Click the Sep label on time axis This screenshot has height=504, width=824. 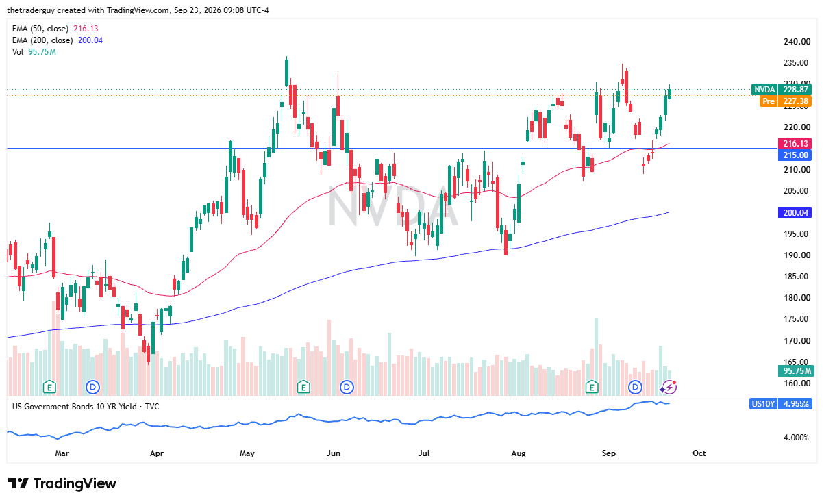tap(608, 453)
